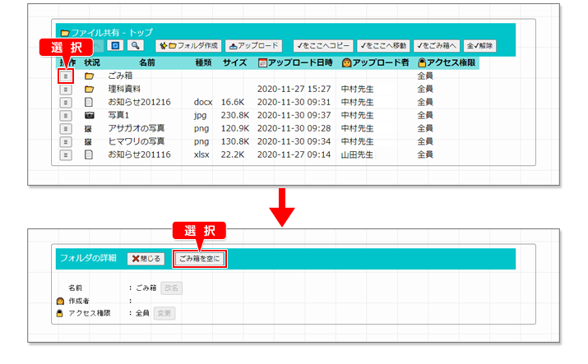The height and width of the screenshot is (364, 588).
Task: Open the operation menu for ヒマワリの写真 row
Action: click(66, 142)
